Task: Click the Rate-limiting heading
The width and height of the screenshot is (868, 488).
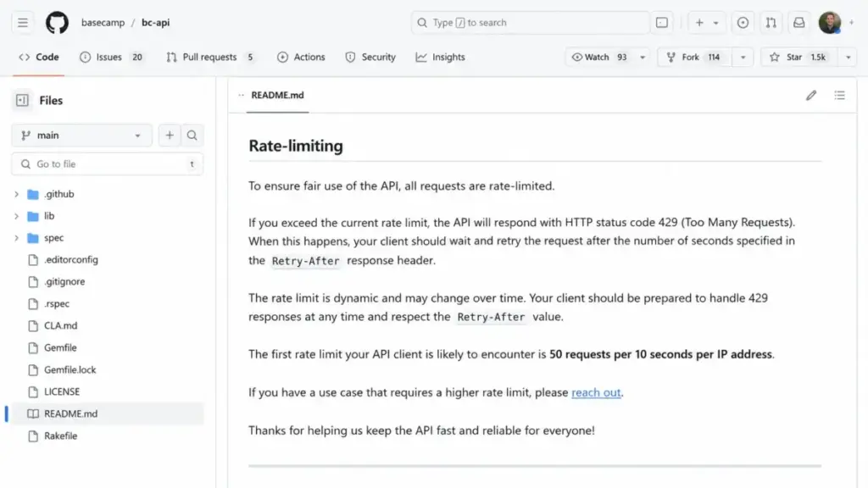Action: tap(296, 146)
